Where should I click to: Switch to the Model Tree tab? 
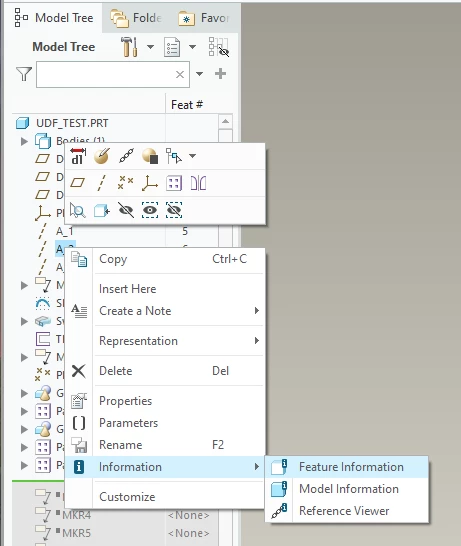point(54,18)
